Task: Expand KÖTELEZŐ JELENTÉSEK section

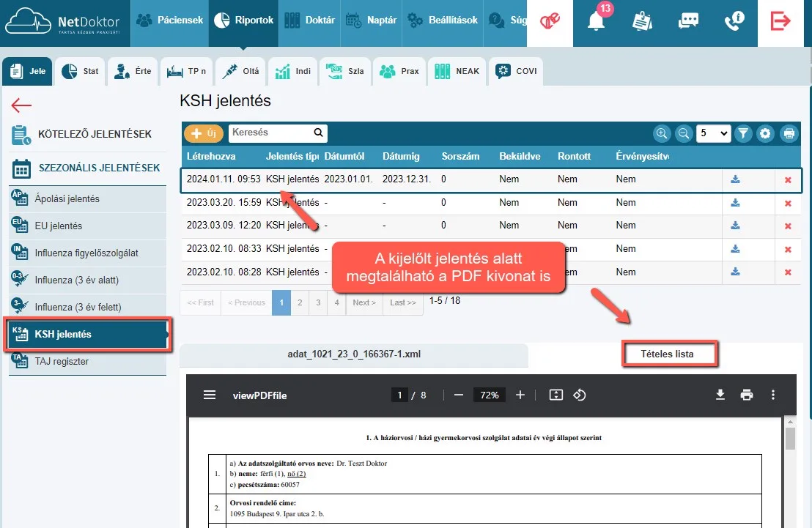Action: [x=87, y=135]
